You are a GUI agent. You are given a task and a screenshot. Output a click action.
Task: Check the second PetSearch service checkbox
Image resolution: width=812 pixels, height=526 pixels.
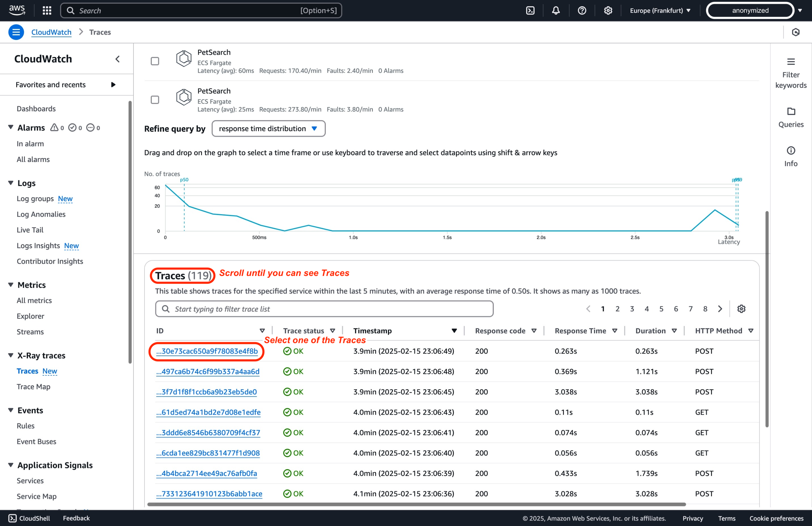click(x=155, y=100)
